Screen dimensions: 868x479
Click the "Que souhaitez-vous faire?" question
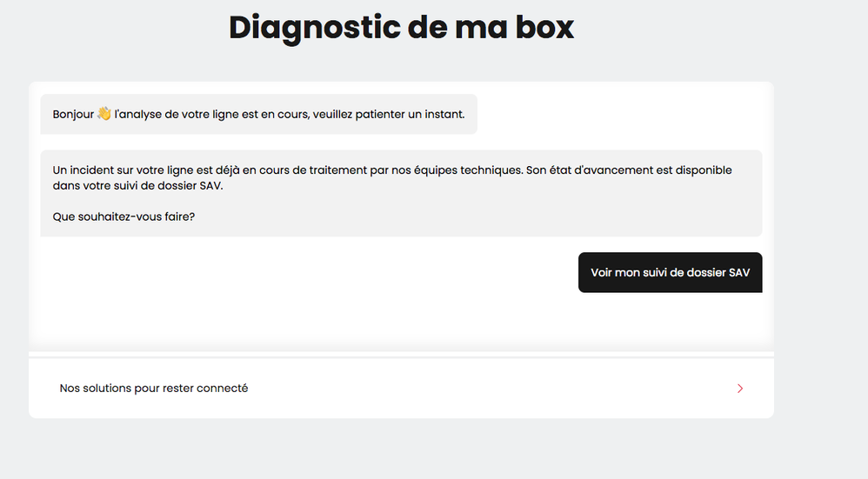[124, 216]
